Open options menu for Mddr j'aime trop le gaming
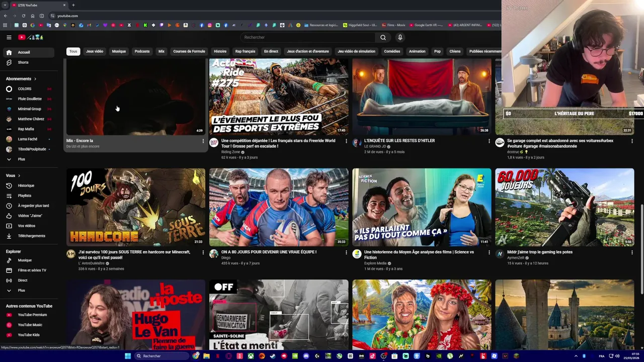 [x=632, y=252]
